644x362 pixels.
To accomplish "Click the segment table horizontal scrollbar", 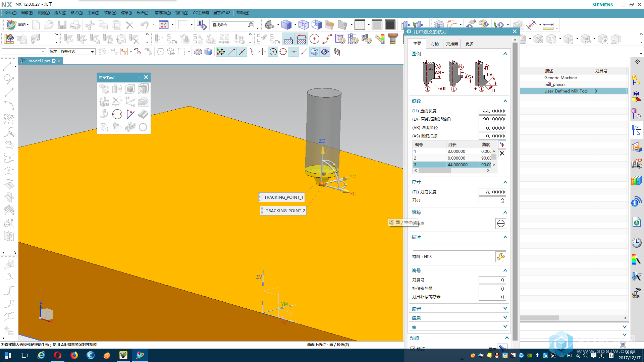I will 435,171.
